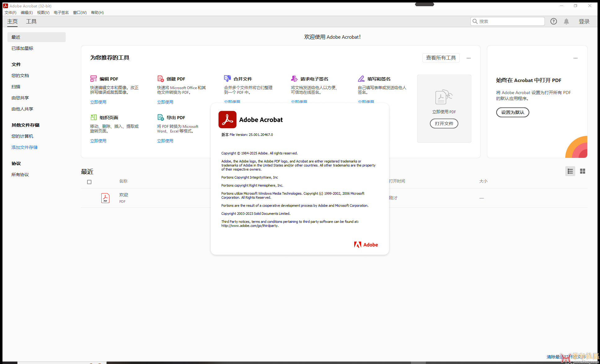This screenshot has height=364, width=600.
Task: Open more options in recommended tools panel
Action: 469,58
